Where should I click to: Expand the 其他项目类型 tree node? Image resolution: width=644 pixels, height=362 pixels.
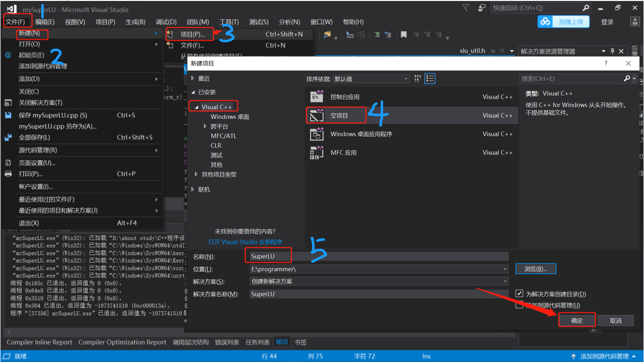coord(197,174)
